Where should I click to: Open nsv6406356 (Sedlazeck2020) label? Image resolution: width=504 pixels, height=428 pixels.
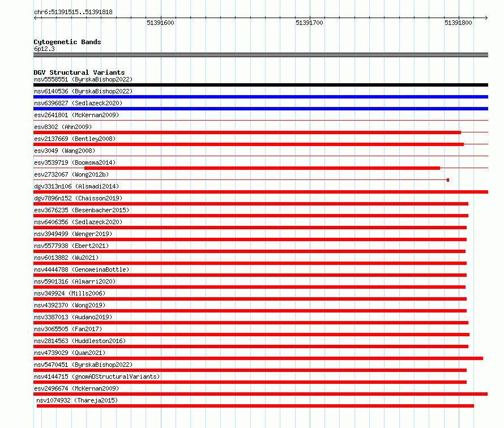click(x=78, y=222)
